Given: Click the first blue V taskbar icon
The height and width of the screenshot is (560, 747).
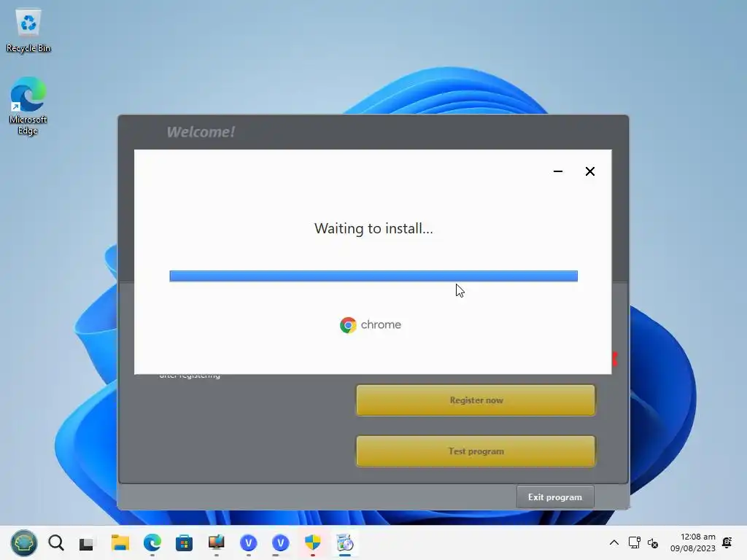Looking at the screenshot, I should coord(249,542).
